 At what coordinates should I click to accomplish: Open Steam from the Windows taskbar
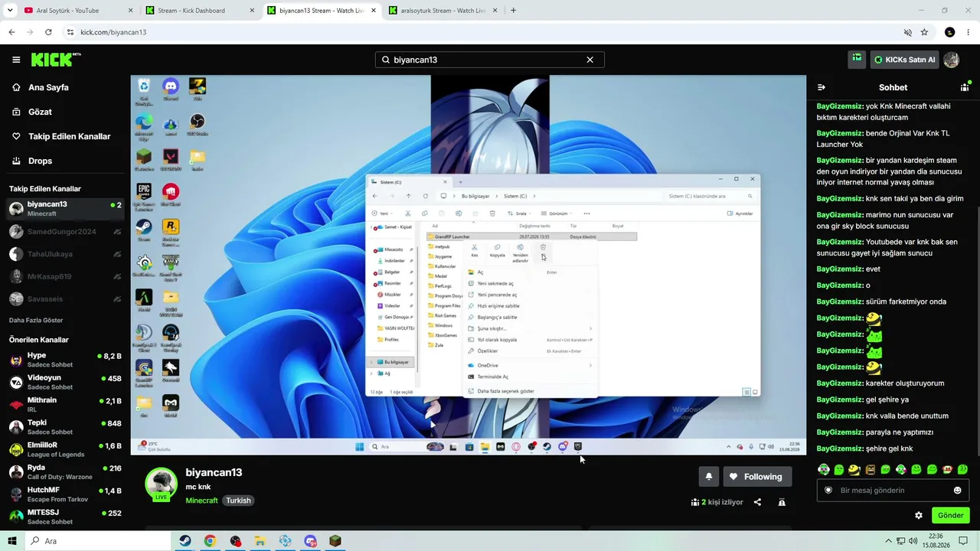(x=185, y=541)
